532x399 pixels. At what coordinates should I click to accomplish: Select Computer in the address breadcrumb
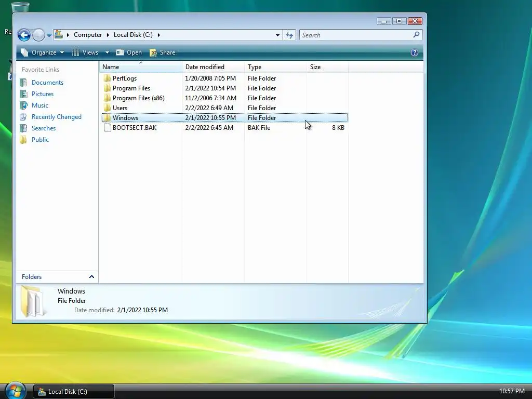pyautogui.click(x=87, y=35)
